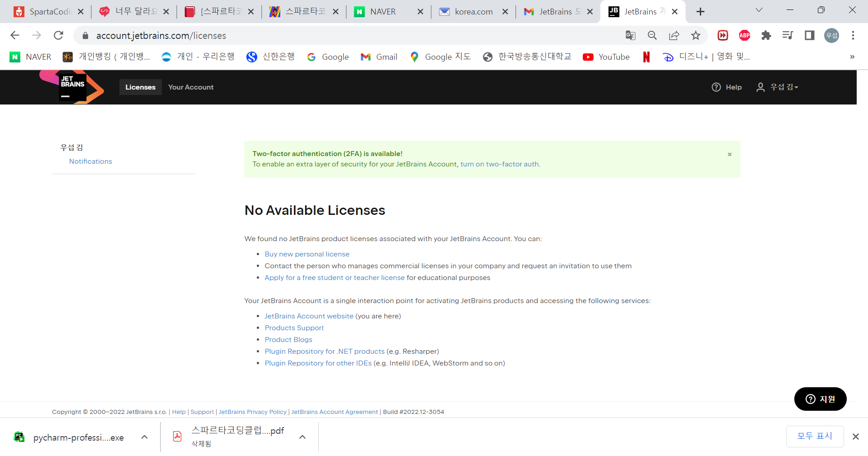
Task: Open the 지원 support chat widget
Action: click(x=820, y=399)
